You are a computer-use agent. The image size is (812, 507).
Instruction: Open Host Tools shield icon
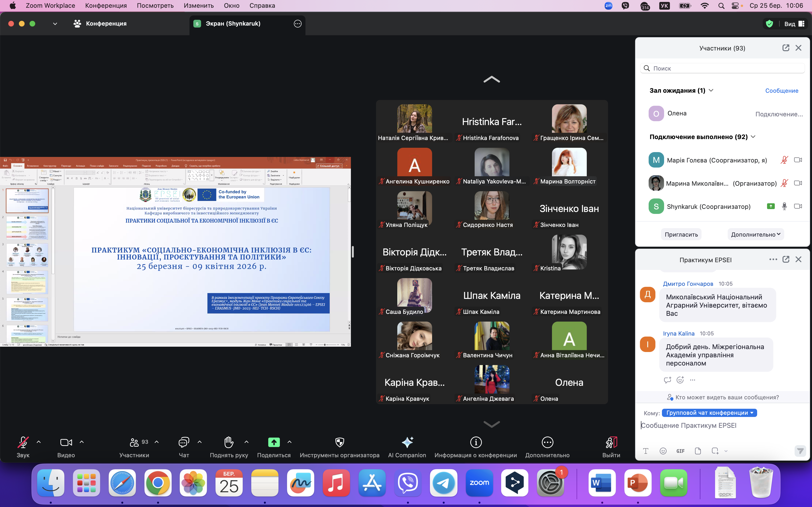click(x=340, y=443)
